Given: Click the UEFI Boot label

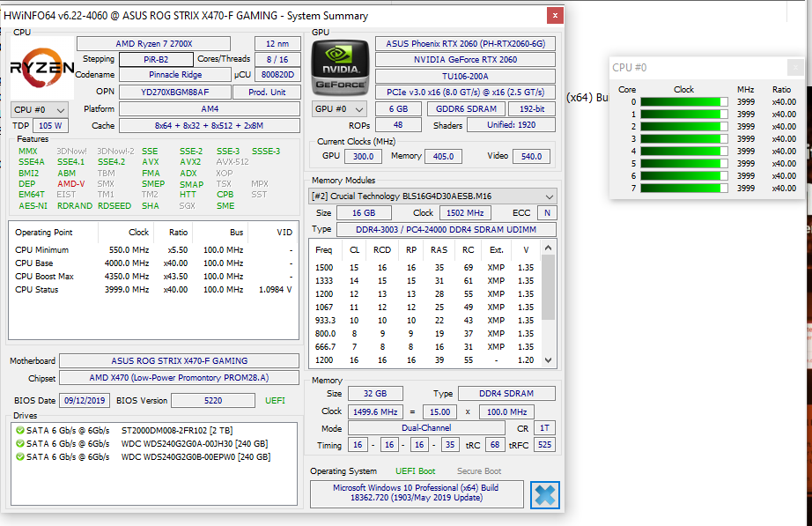Looking at the screenshot, I should pos(416,471).
